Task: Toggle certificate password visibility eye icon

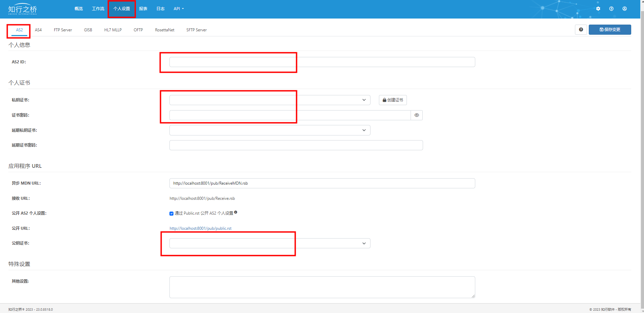Action: click(417, 115)
